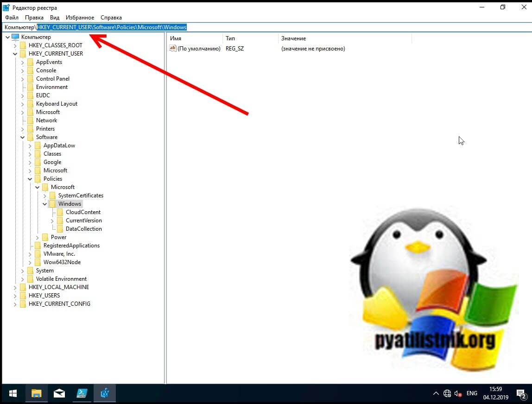532x404 pixels.
Task: Select the System key label
Action: [x=45, y=271]
